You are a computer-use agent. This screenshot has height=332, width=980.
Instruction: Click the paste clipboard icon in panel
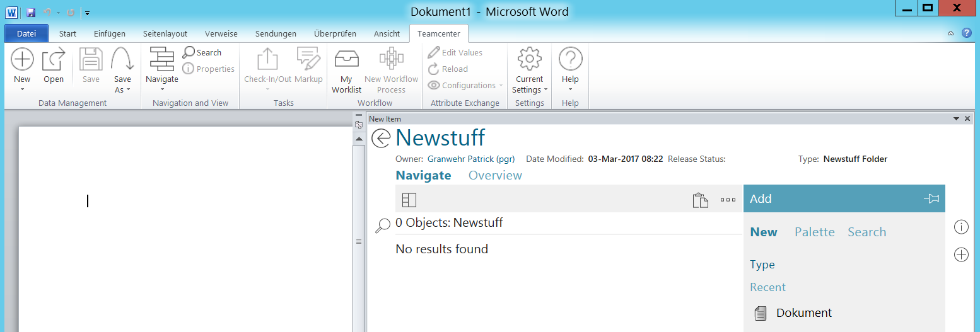coord(700,200)
